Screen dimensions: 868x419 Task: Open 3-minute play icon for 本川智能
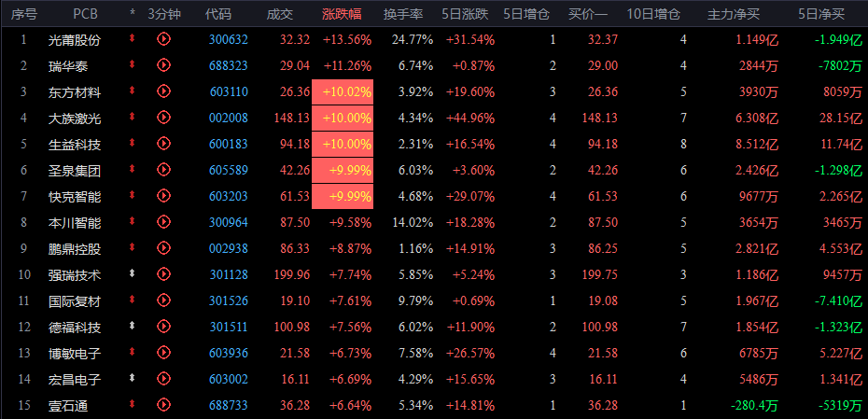[163, 222]
